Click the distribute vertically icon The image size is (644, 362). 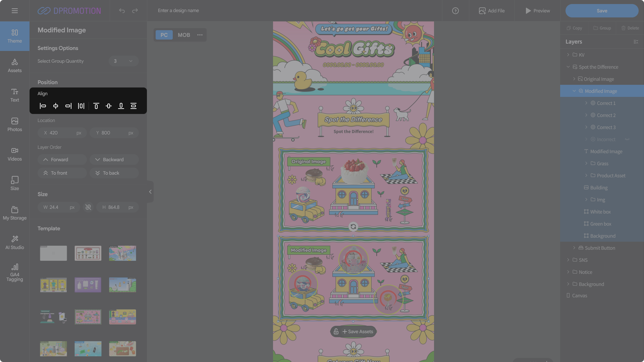click(x=133, y=106)
